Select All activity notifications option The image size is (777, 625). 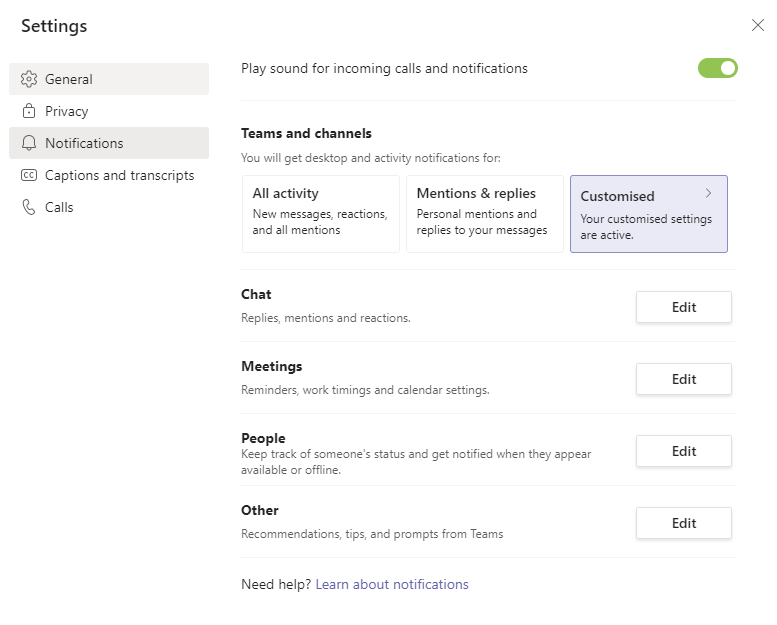(x=320, y=213)
